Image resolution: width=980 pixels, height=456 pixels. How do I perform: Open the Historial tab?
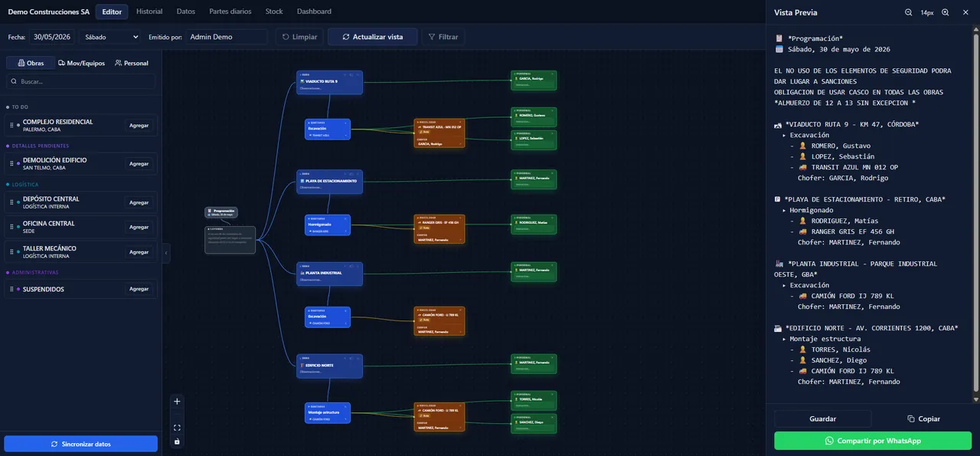tap(149, 11)
